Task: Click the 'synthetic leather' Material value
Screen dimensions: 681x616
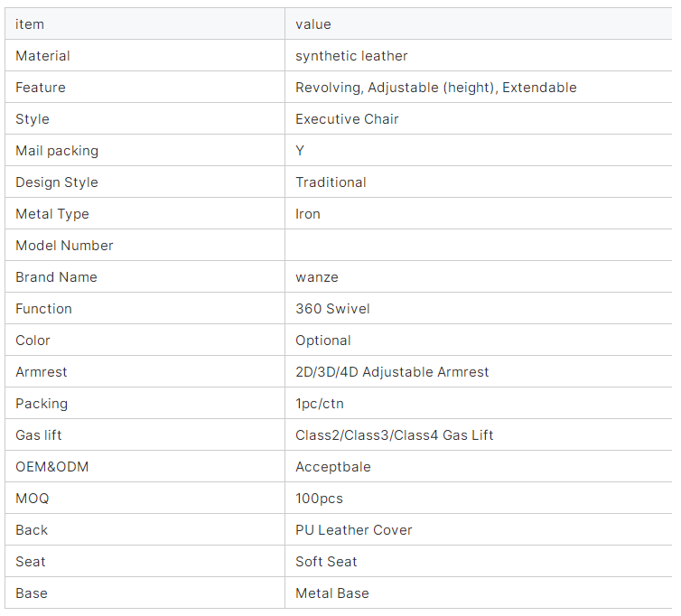Action: pos(351,56)
